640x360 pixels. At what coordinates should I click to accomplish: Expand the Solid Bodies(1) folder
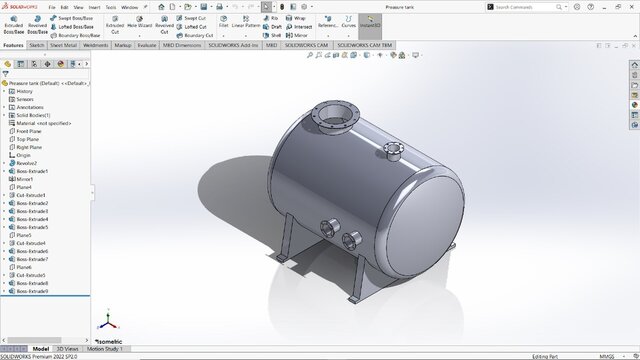click(4, 115)
